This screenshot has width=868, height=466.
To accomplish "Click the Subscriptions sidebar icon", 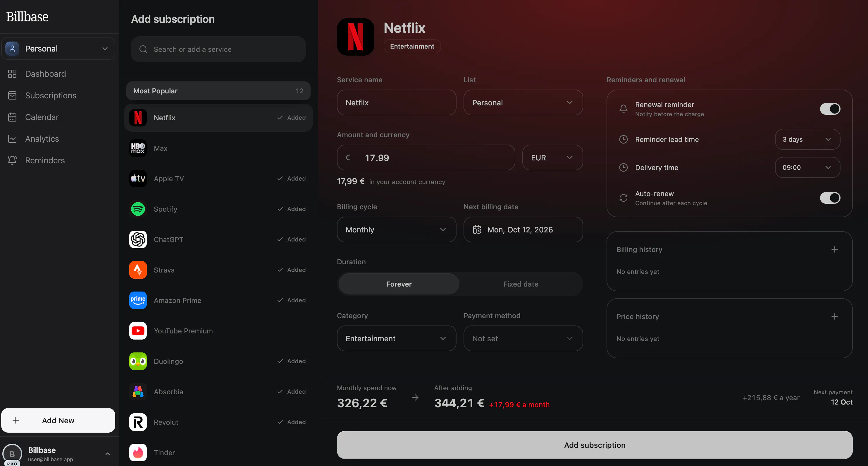I will pyautogui.click(x=12, y=95).
